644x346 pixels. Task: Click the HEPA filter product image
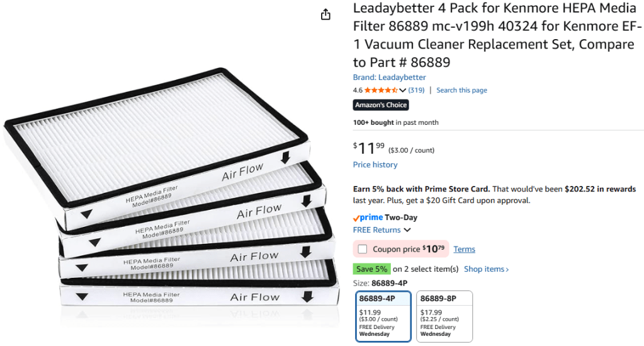pyautogui.click(x=164, y=189)
